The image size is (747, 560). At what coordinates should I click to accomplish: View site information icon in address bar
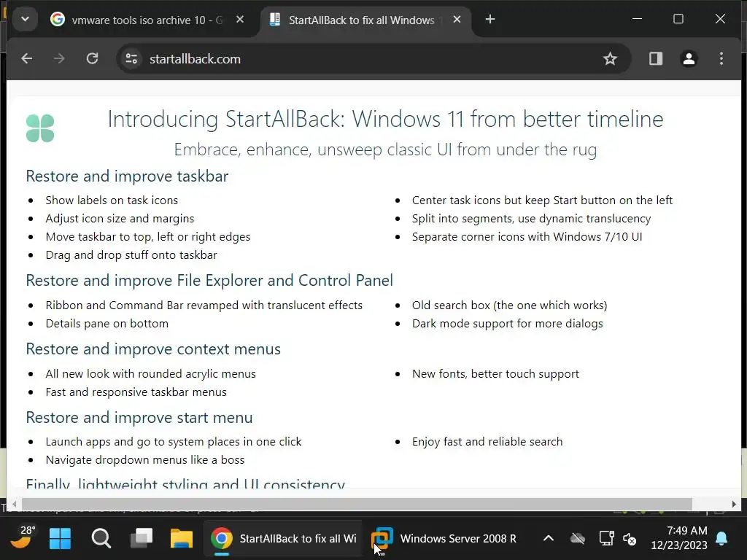pyautogui.click(x=131, y=58)
